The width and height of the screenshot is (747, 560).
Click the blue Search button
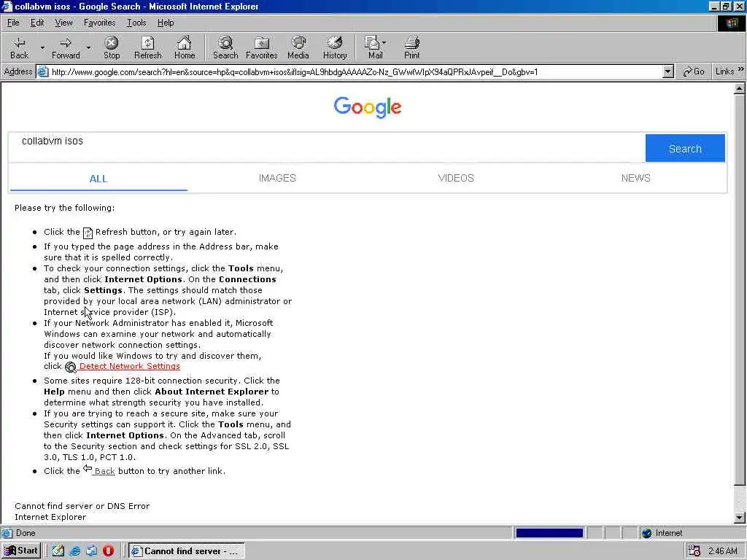(x=685, y=149)
